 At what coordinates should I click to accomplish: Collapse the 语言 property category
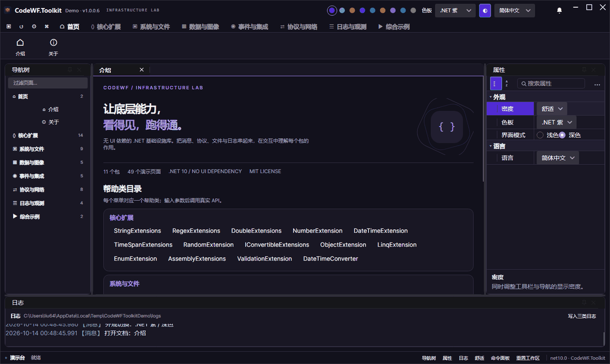click(x=491, y=146)
